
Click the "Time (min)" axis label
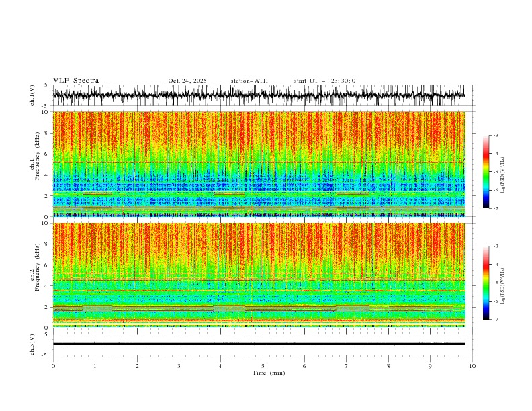269,373
